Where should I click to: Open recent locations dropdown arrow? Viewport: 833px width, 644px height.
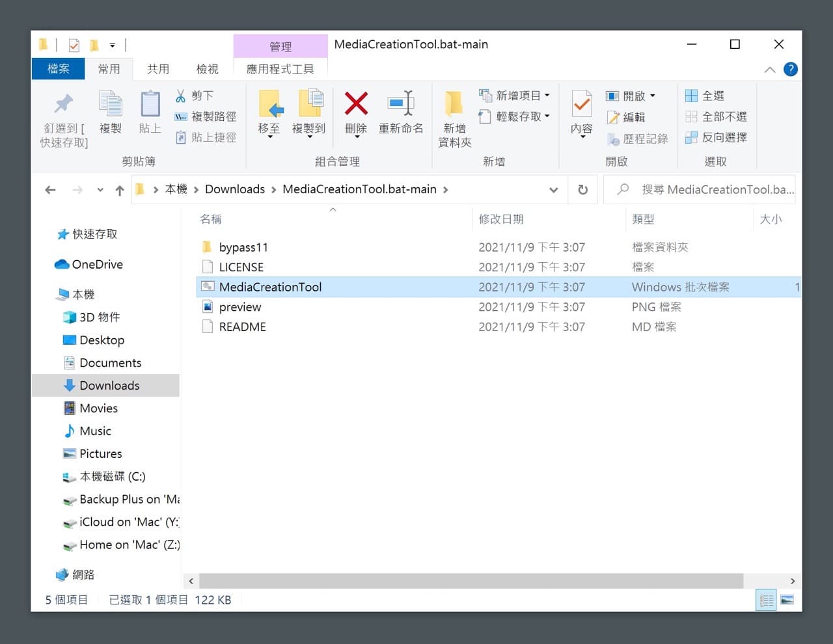[x=100, y=190]
